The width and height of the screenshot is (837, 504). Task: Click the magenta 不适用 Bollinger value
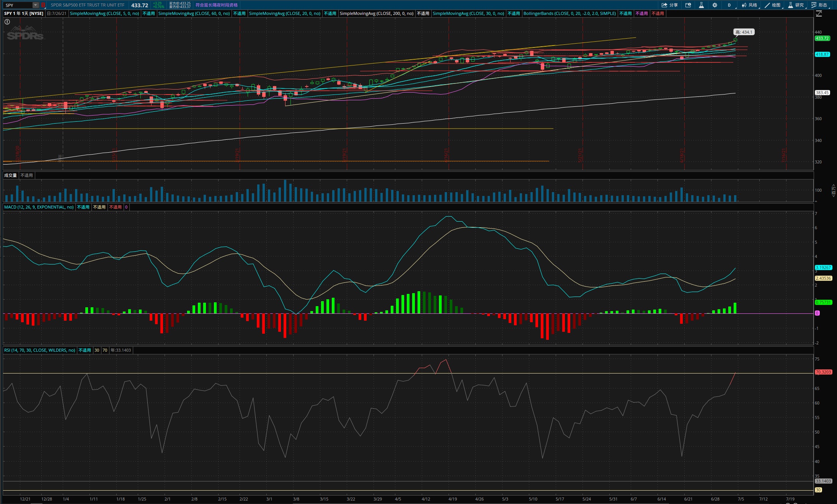641,13
